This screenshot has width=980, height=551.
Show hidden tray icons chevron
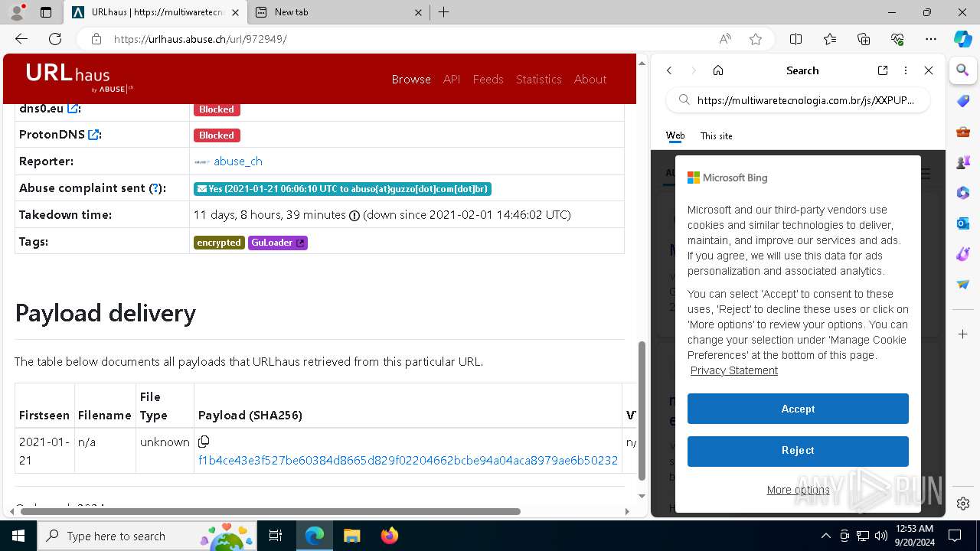click(x=826, y=536)
